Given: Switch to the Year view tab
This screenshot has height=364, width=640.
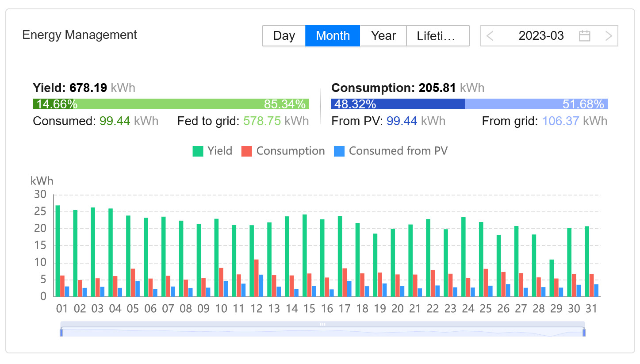Looking at the screenshot, I should (x=383, y=36).
